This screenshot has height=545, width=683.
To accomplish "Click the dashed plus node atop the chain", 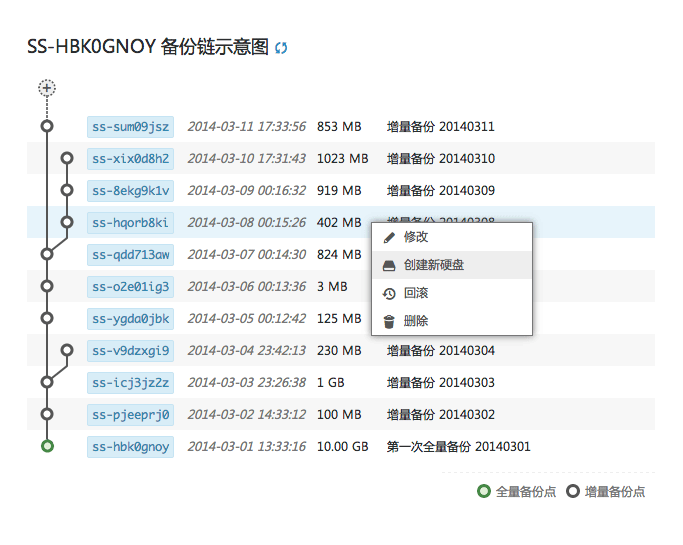I will pyautogui.click(x=47, y=88).
